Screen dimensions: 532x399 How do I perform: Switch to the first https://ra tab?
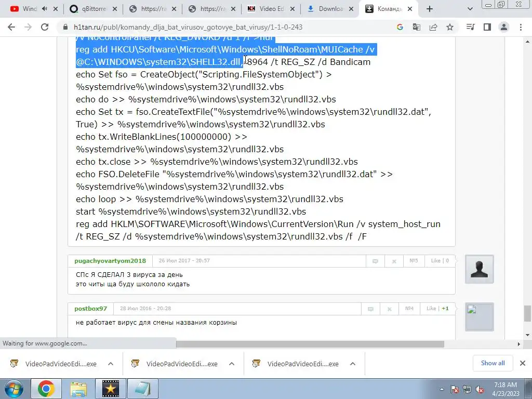click(x=148, y=9)
